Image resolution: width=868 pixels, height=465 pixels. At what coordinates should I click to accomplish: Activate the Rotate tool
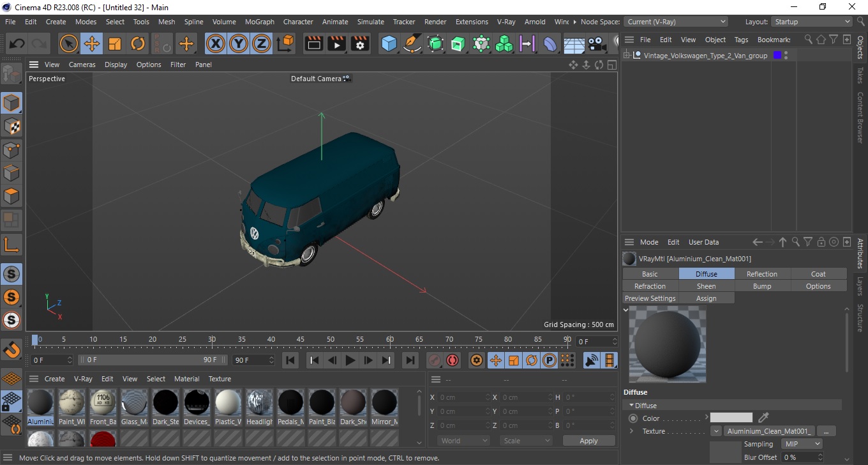[138, 44]
